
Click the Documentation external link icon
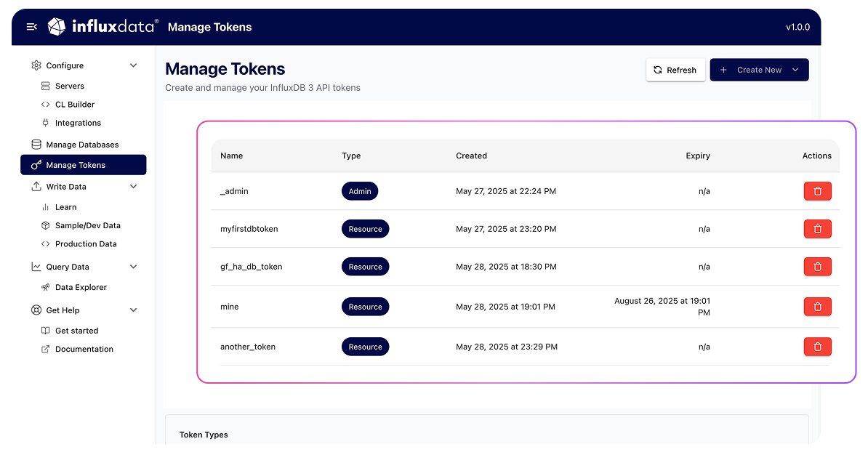tap(45, 349)
